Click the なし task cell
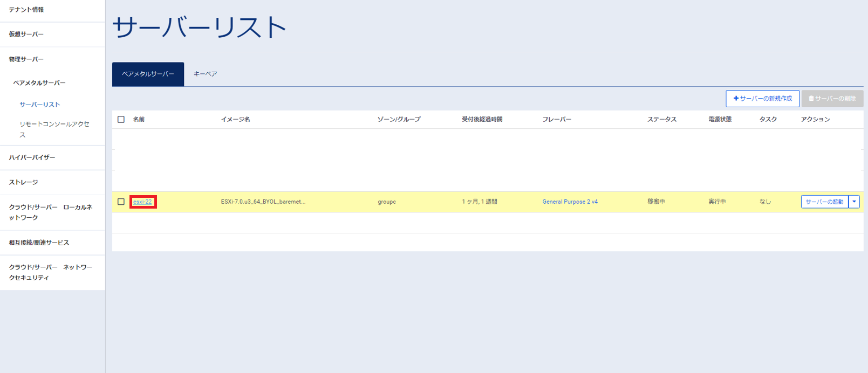This screenshot has width=868, height=373. click(x=765, y=202)
